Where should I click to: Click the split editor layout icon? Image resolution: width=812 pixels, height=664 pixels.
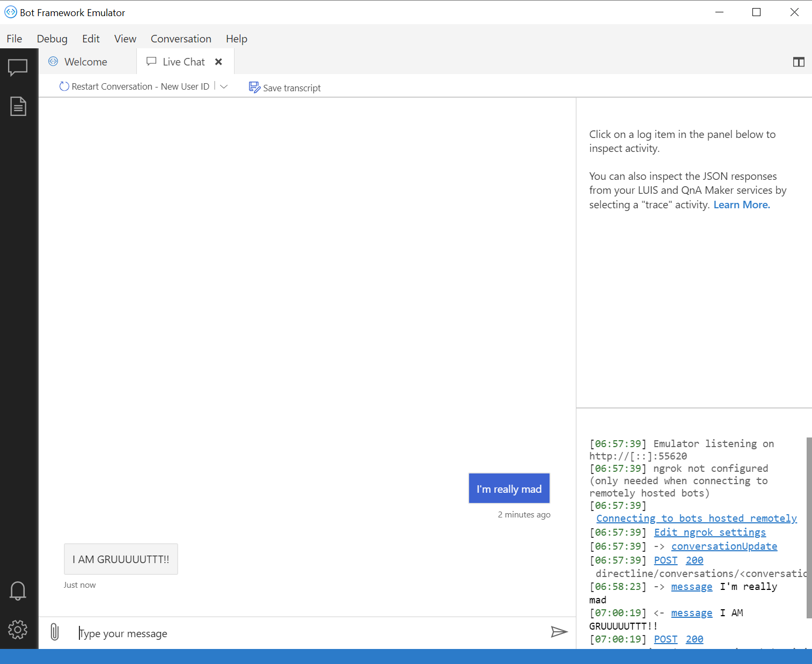[x=799, y=62]
